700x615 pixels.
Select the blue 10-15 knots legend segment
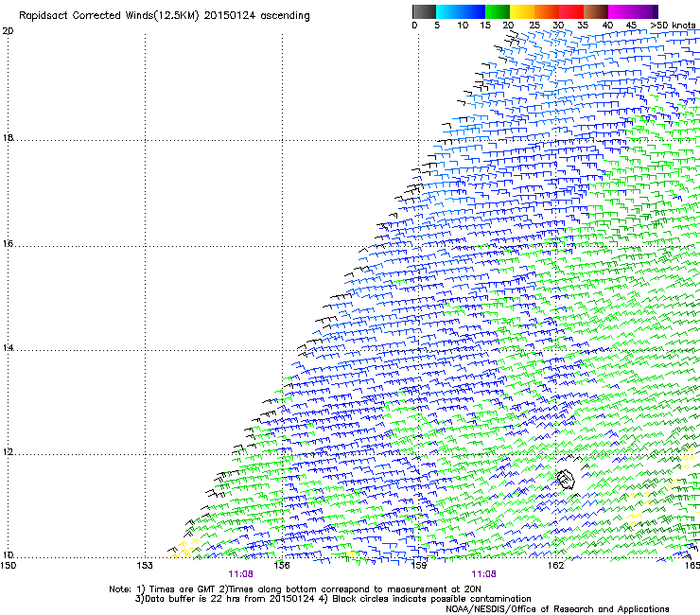tap(473, 11)
